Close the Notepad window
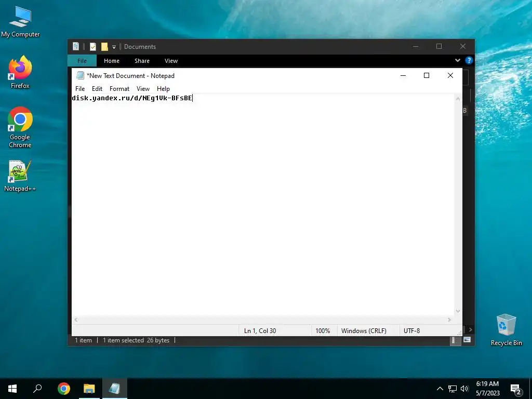The height and width of the screenshot is (399, 532). tap(450, 75)
